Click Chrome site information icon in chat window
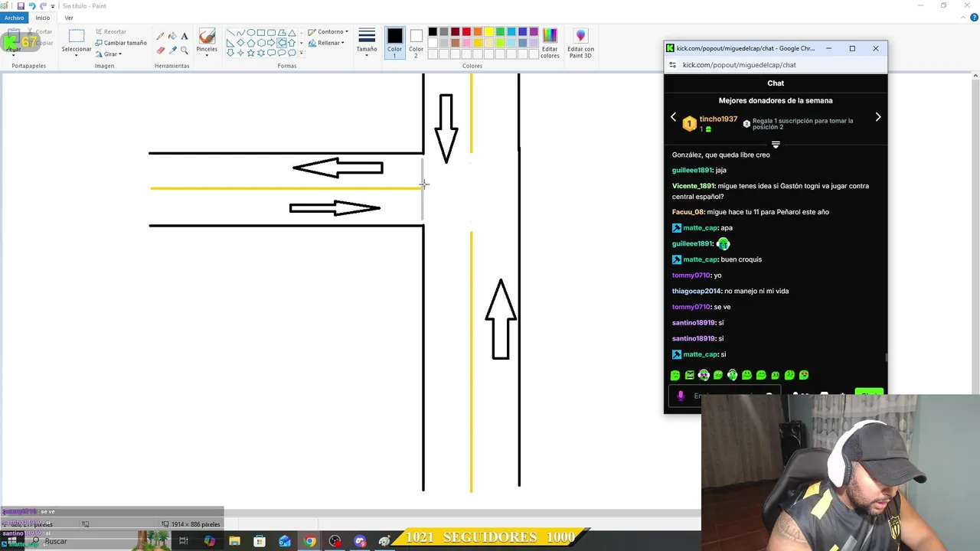This screenshot has height=551, width=980. click(x=672, y=65)
